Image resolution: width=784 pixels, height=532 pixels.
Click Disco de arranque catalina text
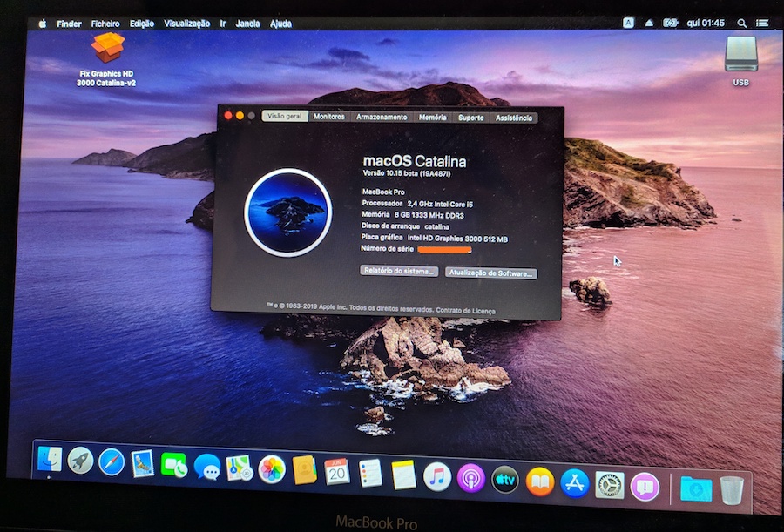click(405, 226)
